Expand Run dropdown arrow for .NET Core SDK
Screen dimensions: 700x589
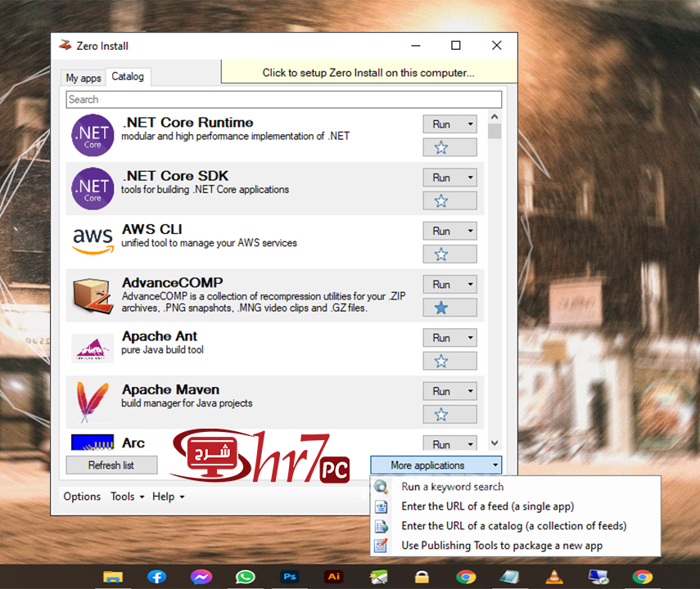point(470,178)
